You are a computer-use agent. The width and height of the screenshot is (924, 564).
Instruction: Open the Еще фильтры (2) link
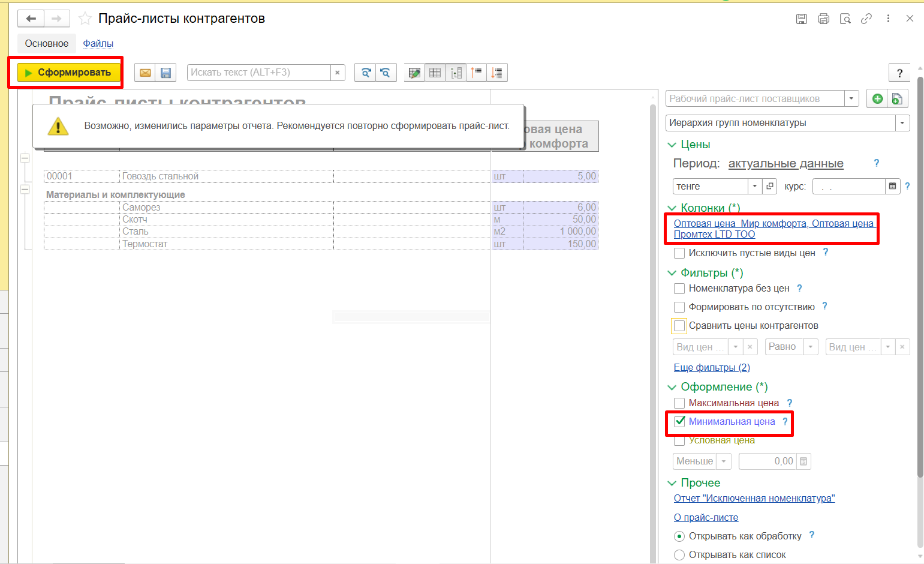[x=712, y=367]
